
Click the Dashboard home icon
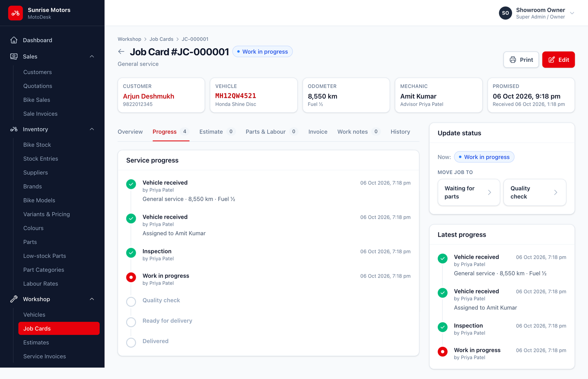click(x=14, y=40)
